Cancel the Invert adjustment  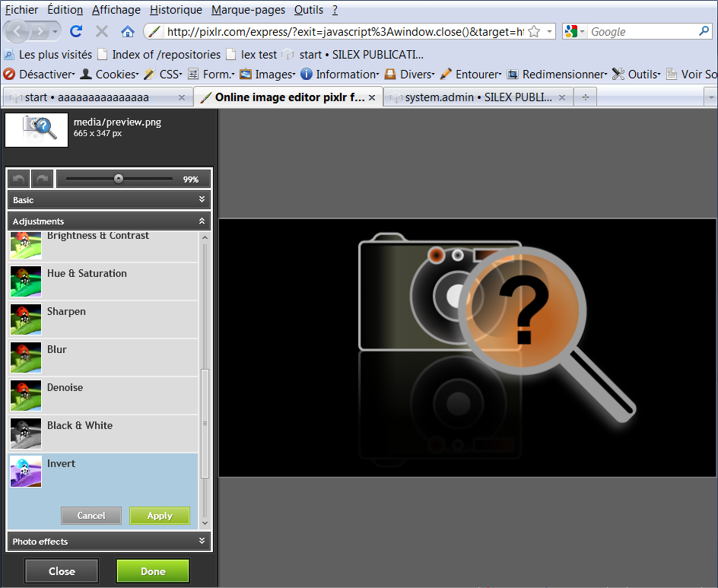pos(91,516)
